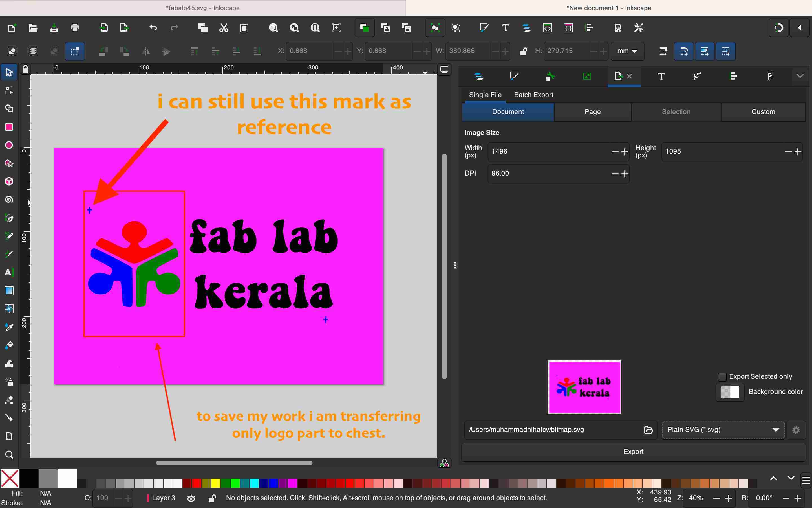Image resolution: width=812 pixels, height=508 pixels.
Task: Enable Export Selected only checkbox
Action: tap(722, 377)
